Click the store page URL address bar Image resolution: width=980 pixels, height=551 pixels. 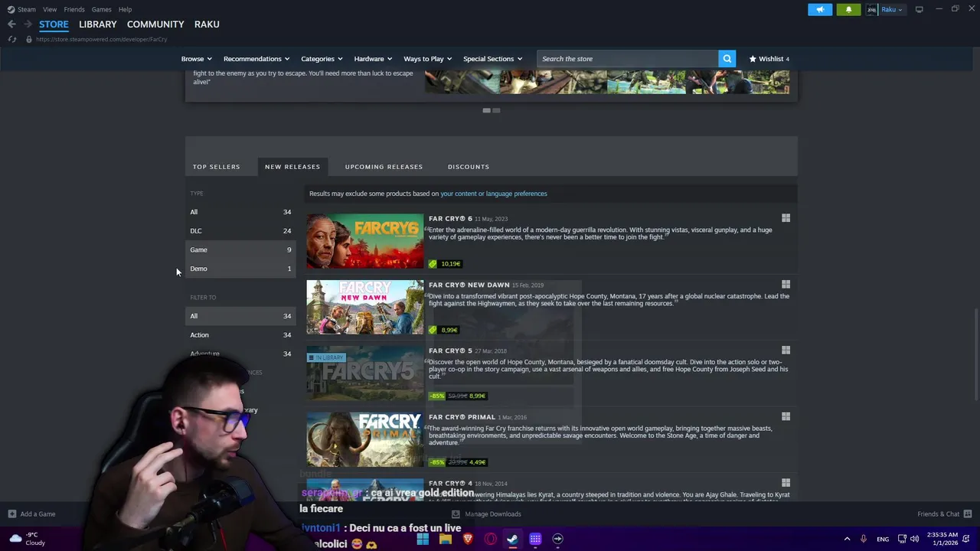coord(101,39)
